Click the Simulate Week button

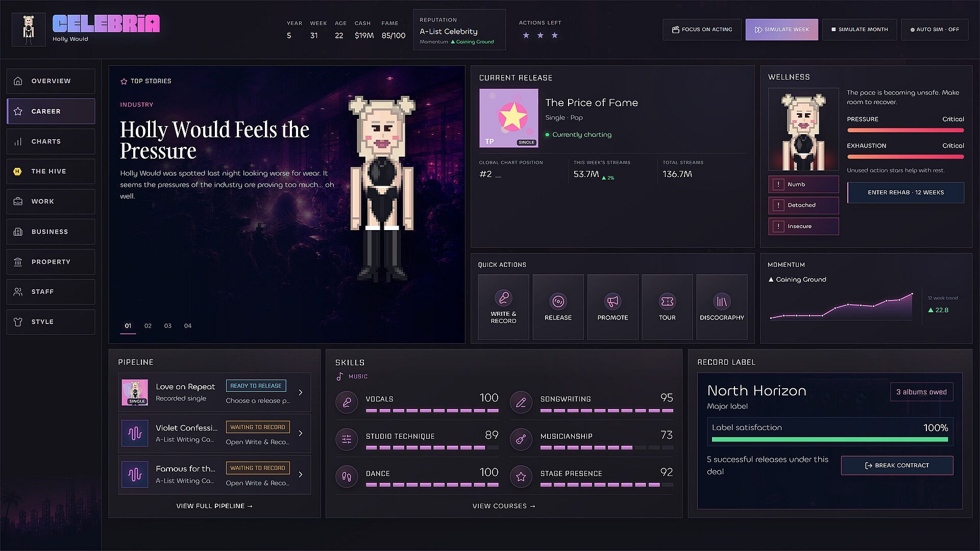pyautogui.click(x=781, y=30)
